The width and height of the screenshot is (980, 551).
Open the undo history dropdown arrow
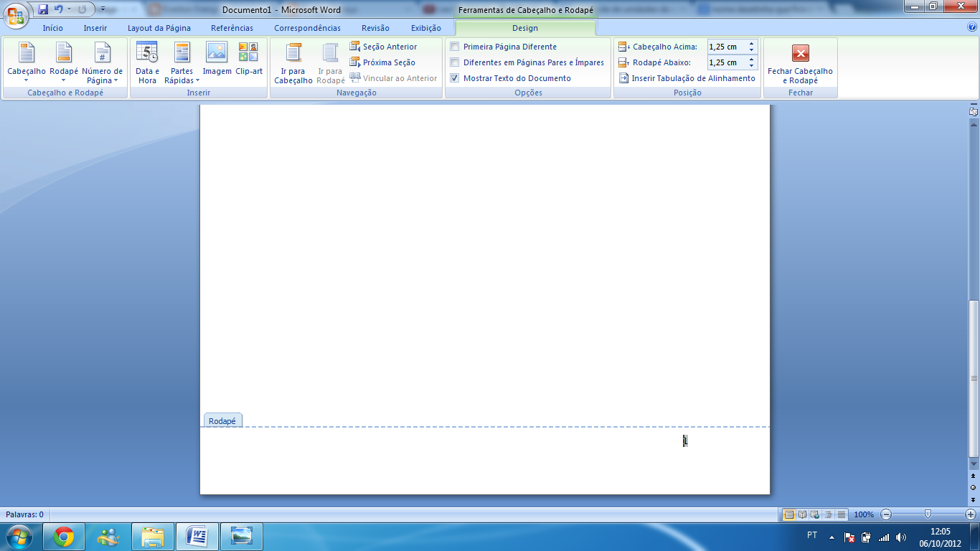pyautogui.click(x=70, y=9)
